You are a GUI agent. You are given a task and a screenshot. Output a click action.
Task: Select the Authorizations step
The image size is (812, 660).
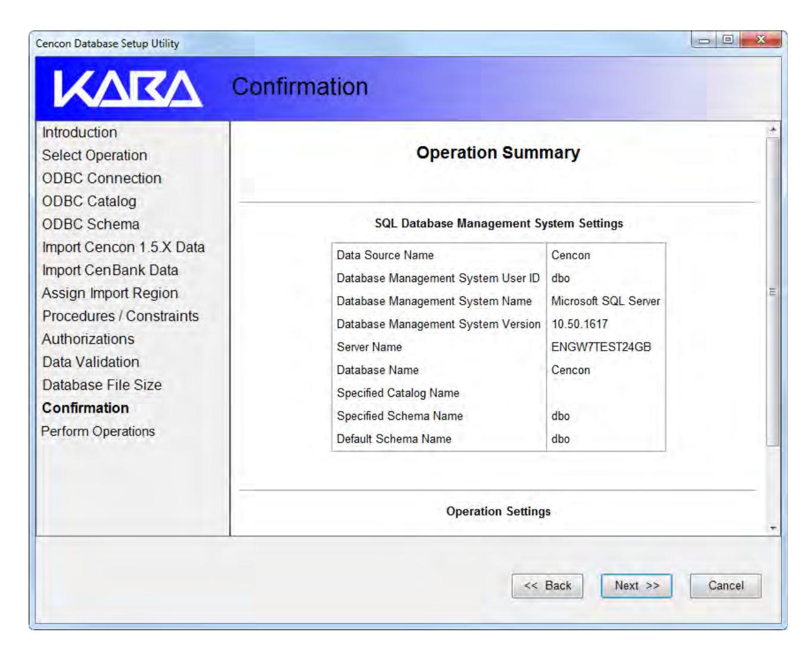point(88,339)
